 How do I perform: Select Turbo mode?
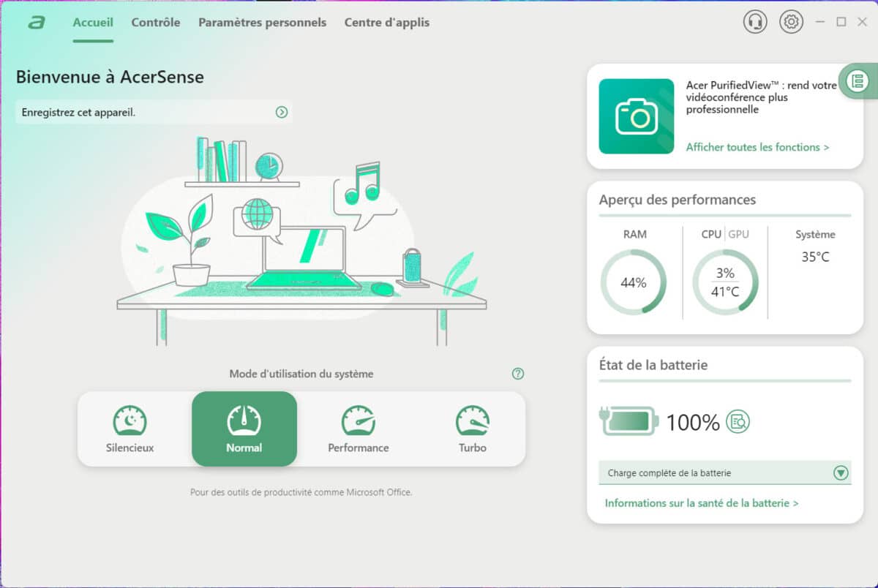[x=473, y=429]
